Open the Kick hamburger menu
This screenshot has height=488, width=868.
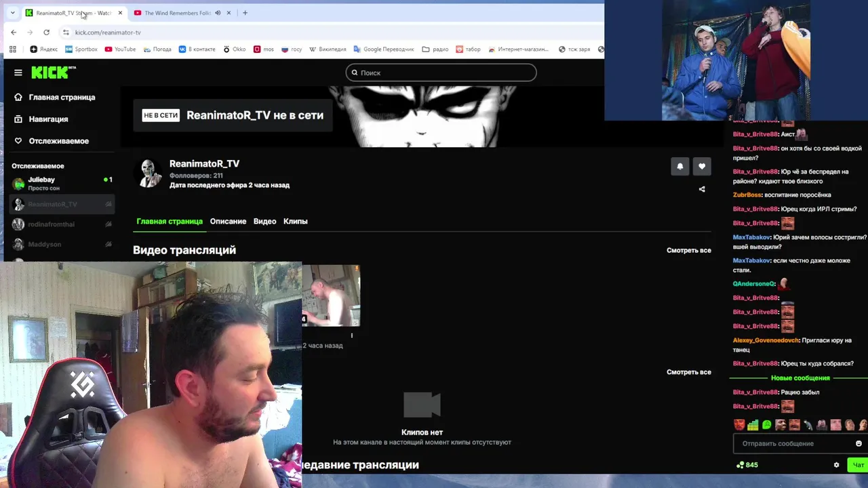pyautogui.click(x=18, y=73)
